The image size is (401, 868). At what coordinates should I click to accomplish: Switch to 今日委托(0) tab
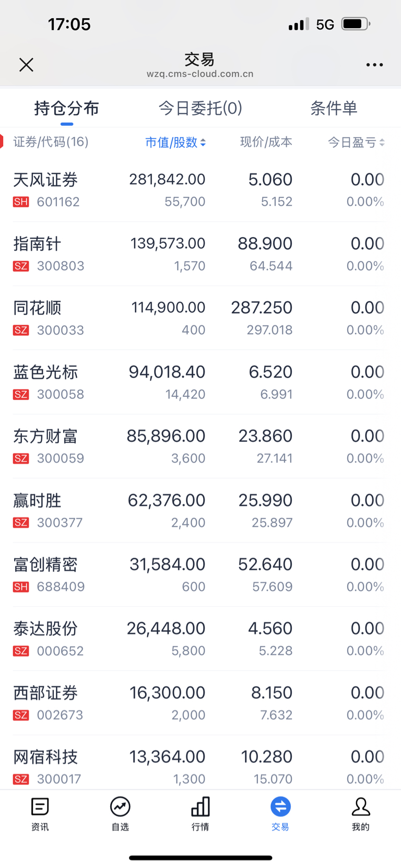[x=200, y=108]
